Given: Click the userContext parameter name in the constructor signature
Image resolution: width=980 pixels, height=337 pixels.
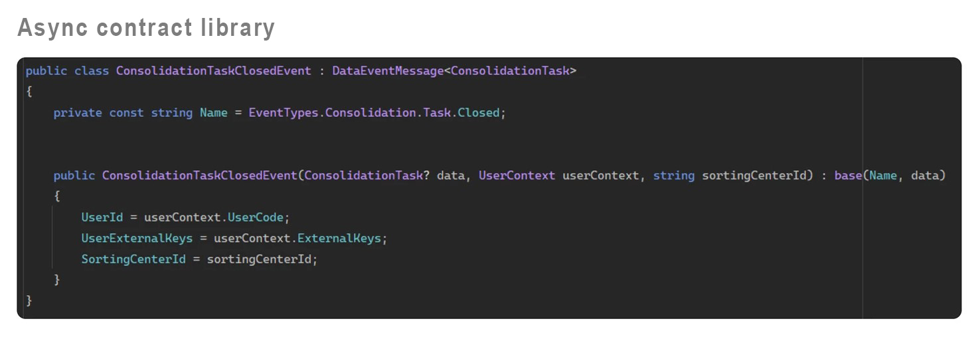Looking at the screenshot, I should click(600, 175).
